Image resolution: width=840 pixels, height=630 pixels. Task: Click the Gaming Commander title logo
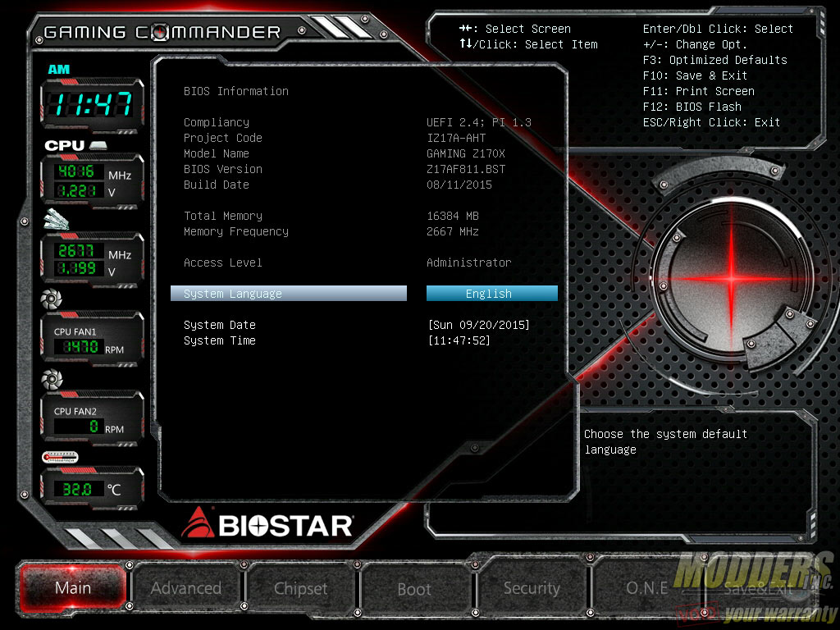coord(162,32)
